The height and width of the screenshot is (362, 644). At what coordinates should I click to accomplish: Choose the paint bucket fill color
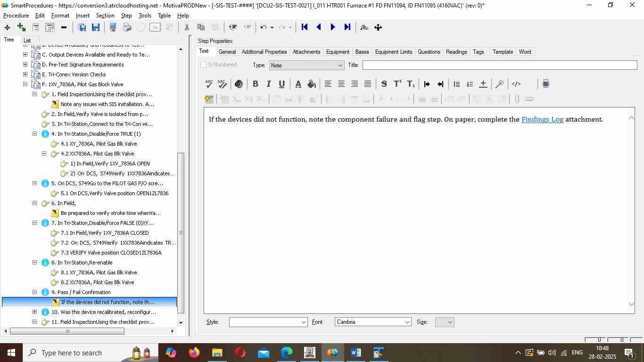311,84
